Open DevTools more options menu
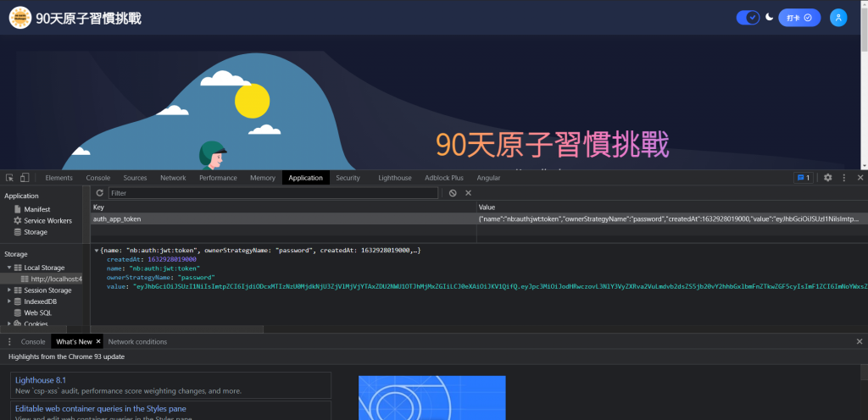Viewport: 868px width, 420px height. [844, 177]
